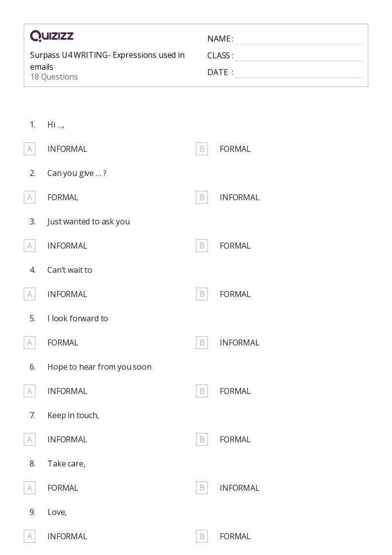Viewport: 392px width, 555px height.
Task: Select option B for question 1
Action: [x=202, y=149]
